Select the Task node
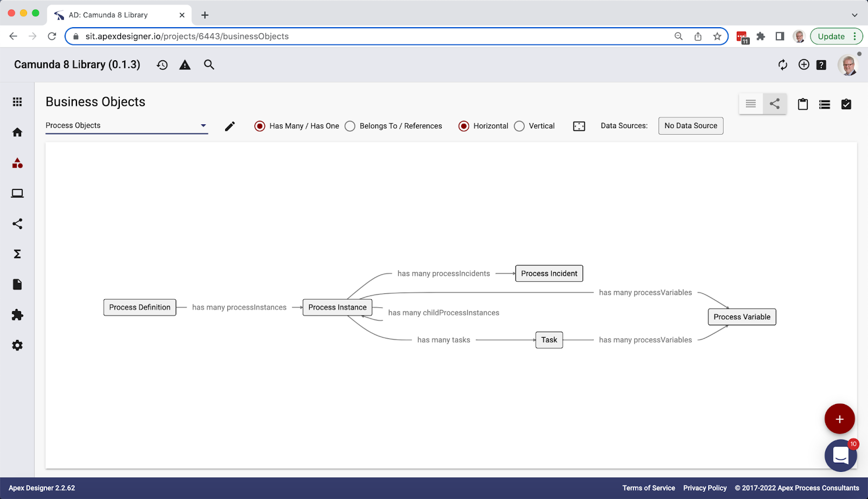The image size is (868, 499). click(549, 340)
